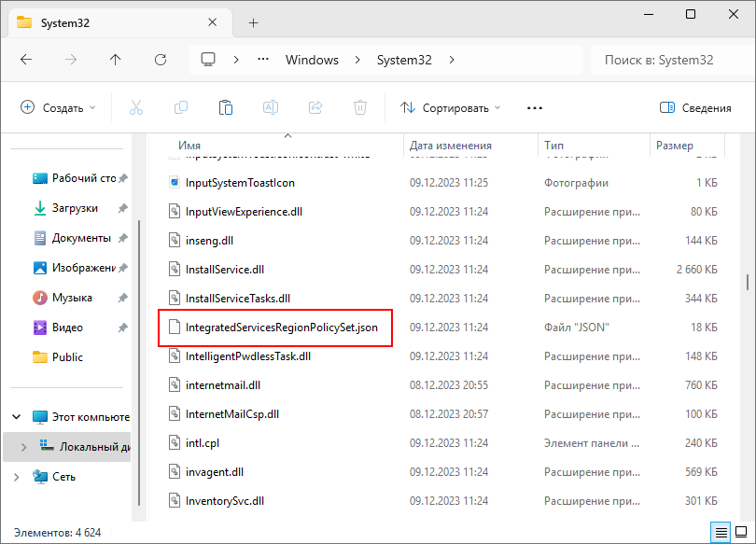756x544 pixels.
Task: Click the Paste clipboard icon
Action: tap(226, 107)
